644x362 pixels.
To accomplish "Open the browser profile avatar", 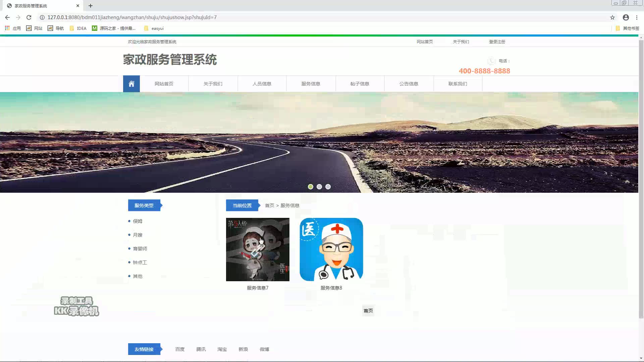I will click(x=626, y=17).
